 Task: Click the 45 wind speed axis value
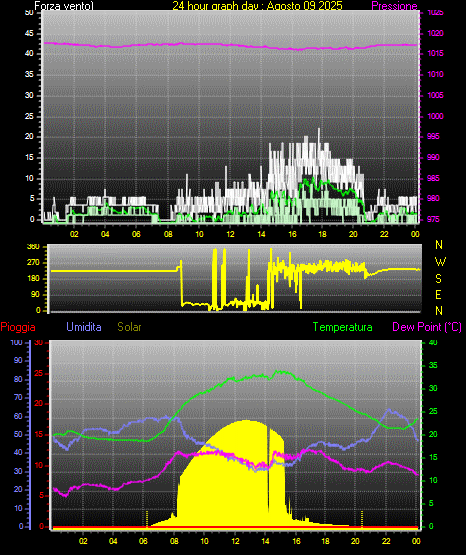click(29, 33)
